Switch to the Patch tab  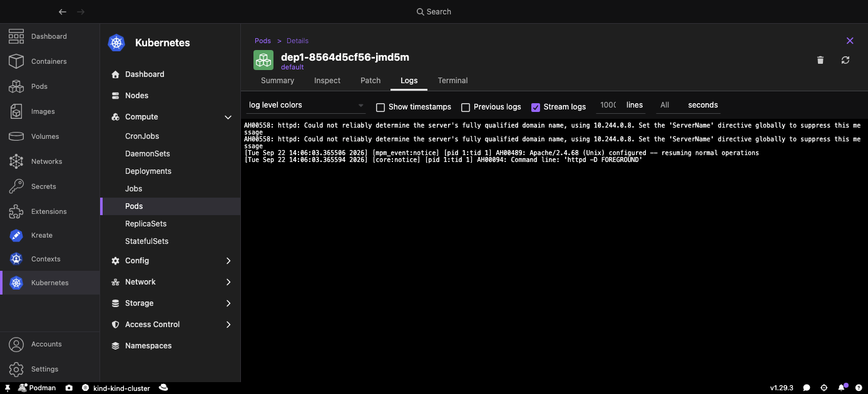tap(370, 81)
